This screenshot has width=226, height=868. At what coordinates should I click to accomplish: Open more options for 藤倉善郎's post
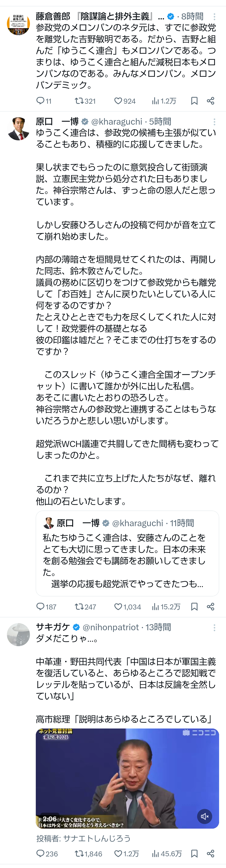[214, 17]
